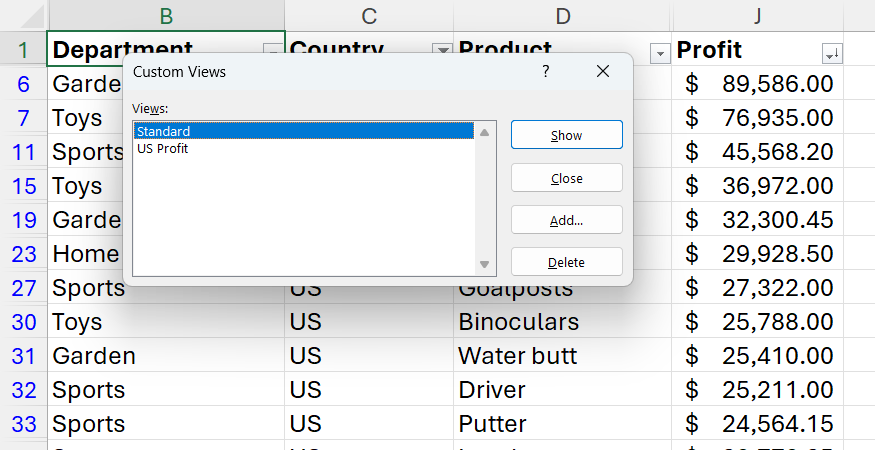875x450 pixels.
Task: Click the 45,568.20 profit cell
Action: pyautogui.click(x=757, y=152)
